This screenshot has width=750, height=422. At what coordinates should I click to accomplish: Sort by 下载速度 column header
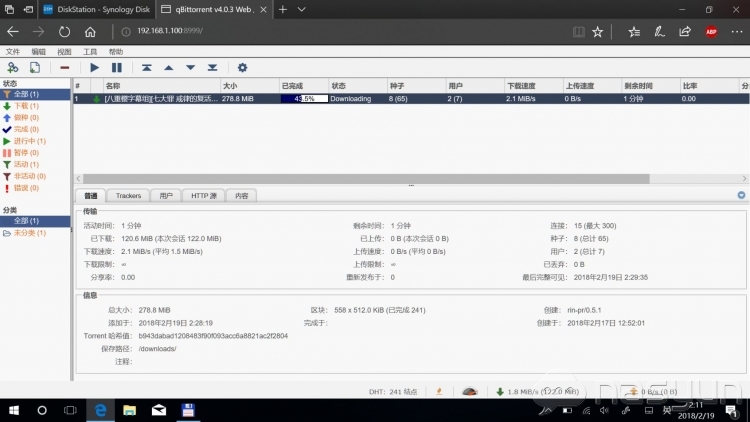533,86
